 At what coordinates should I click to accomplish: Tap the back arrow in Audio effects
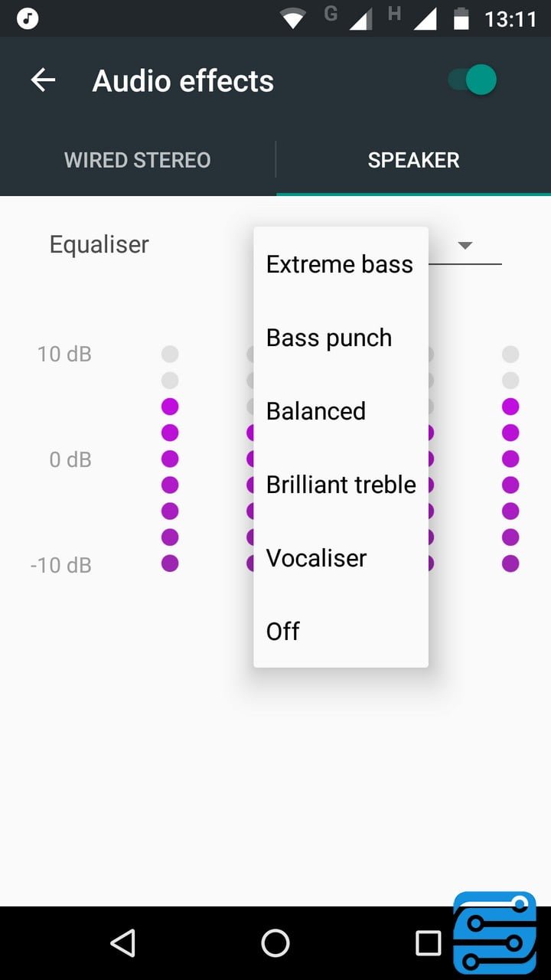click(x=44, y=80)
